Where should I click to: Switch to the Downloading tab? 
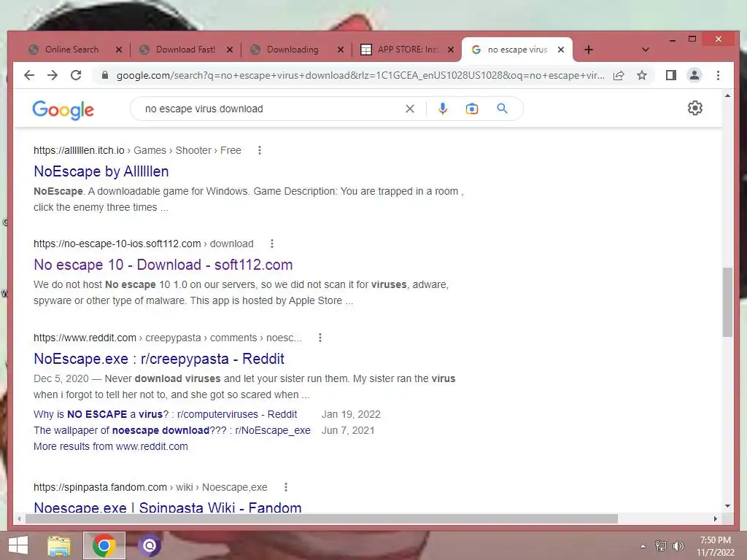(292, 50)
